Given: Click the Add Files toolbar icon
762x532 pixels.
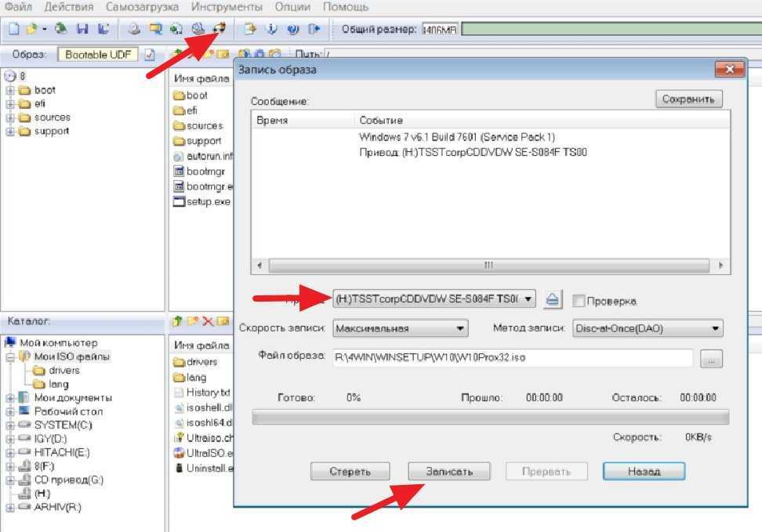Looking at the screenshot, I should tap(250, 29).
